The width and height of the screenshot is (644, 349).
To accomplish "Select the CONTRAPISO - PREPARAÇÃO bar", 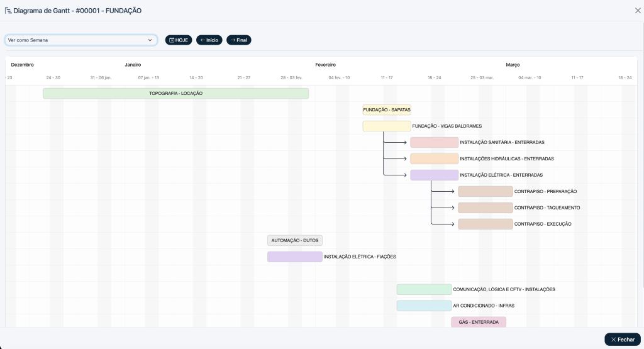I will pos(486,191).
